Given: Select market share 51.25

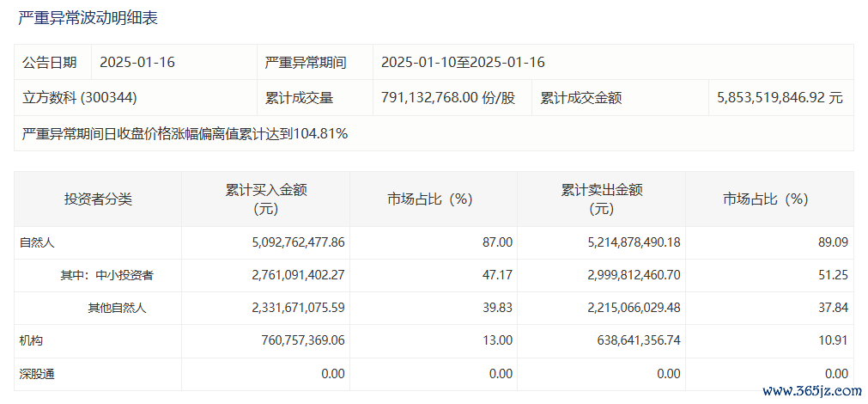Looking at the screenshot, I should click(834, 275).
